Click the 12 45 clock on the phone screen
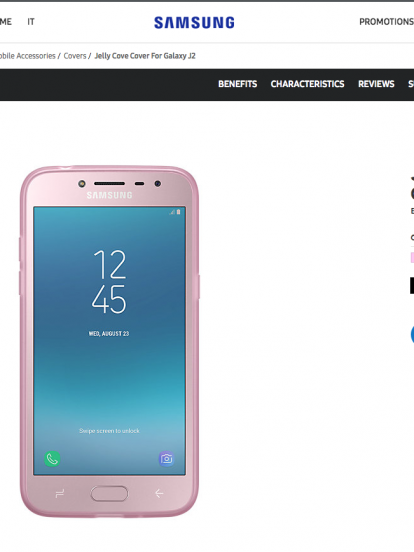 (109, 282)
